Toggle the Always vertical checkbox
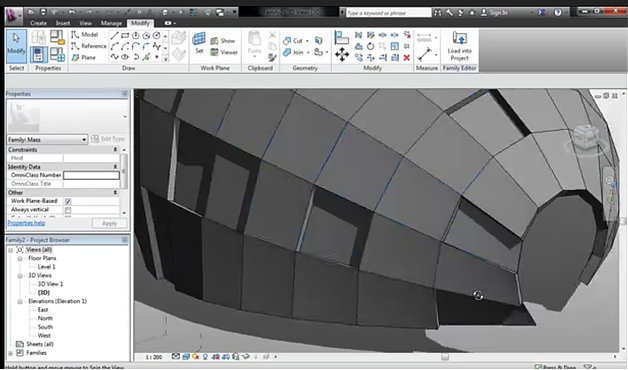This screenshot has width=628, height=370. click(x=68, y=210)
